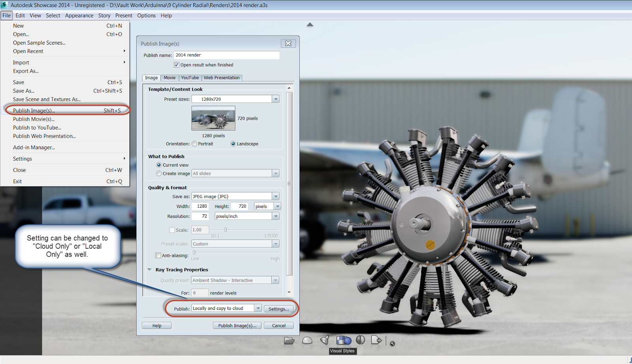Image resolution: width=632 pixels, height=364 pixels.
Task: Click the split half-sphere icon in bottom toolbar
Action: tap(360, 340)
